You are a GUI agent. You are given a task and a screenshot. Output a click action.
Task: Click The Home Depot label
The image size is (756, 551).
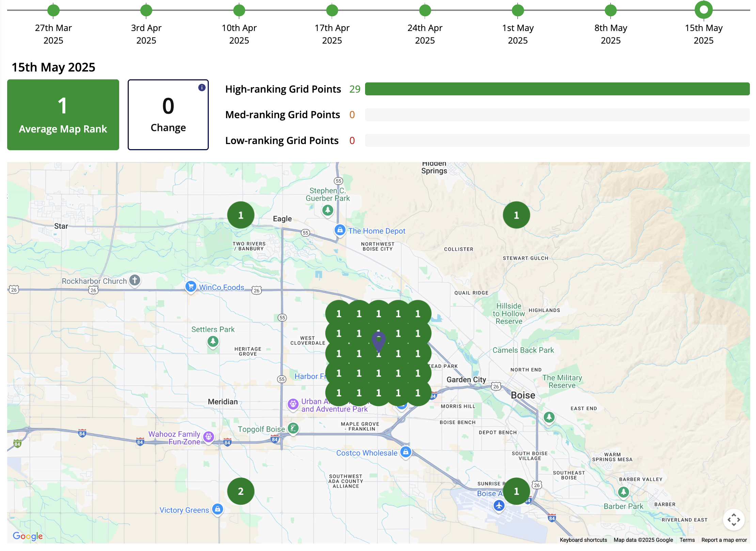coord(377,231)
